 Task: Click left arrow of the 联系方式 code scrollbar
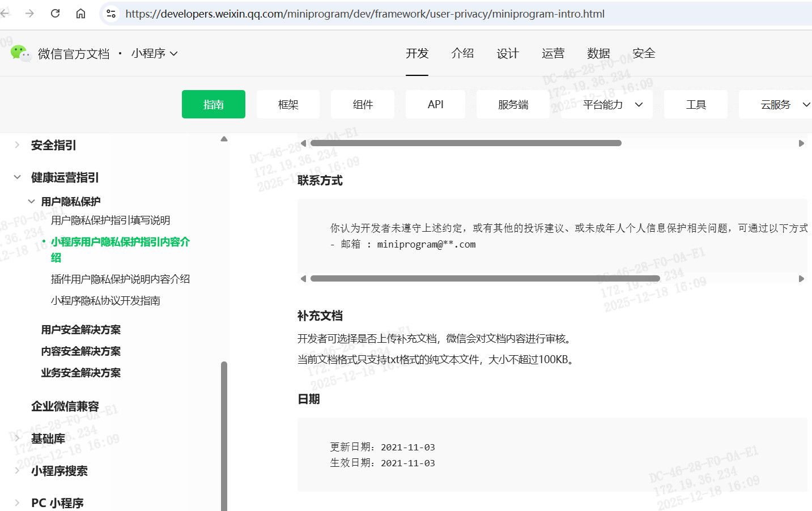[303, 279]
